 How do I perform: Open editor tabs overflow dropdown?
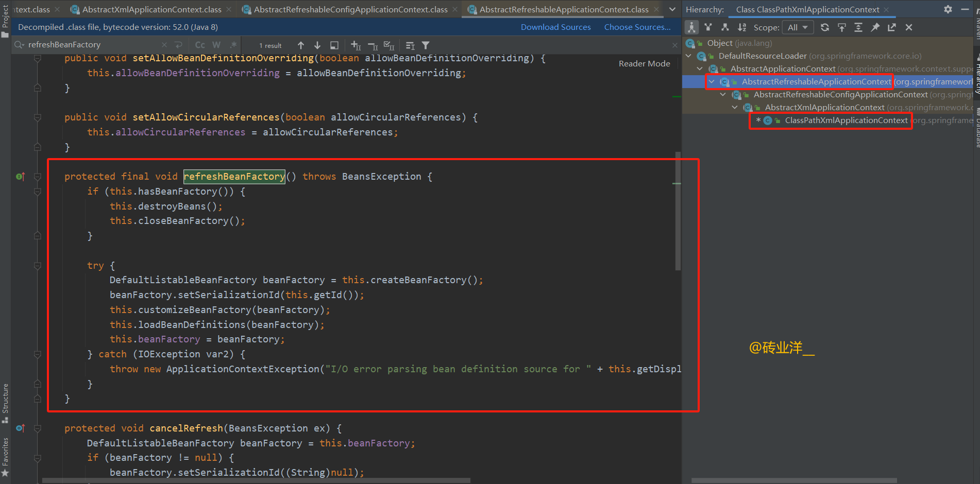point(672,9)
